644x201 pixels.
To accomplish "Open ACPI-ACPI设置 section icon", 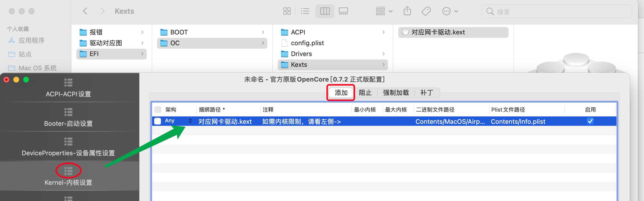I will (68, 82).
